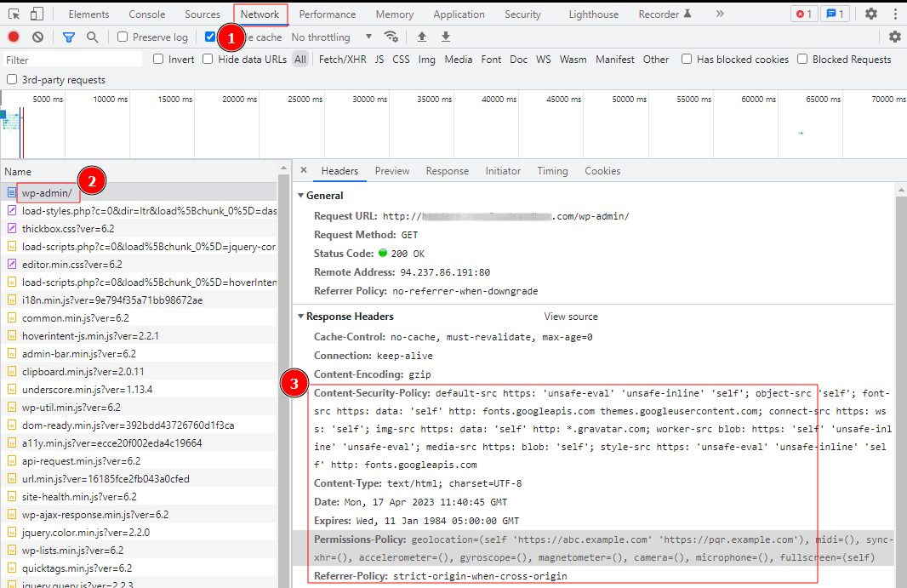Select the Fetch/XHR filter chip
Image resolution: width=907 pixels, height=588 pixels.
[x=342, y=59]
